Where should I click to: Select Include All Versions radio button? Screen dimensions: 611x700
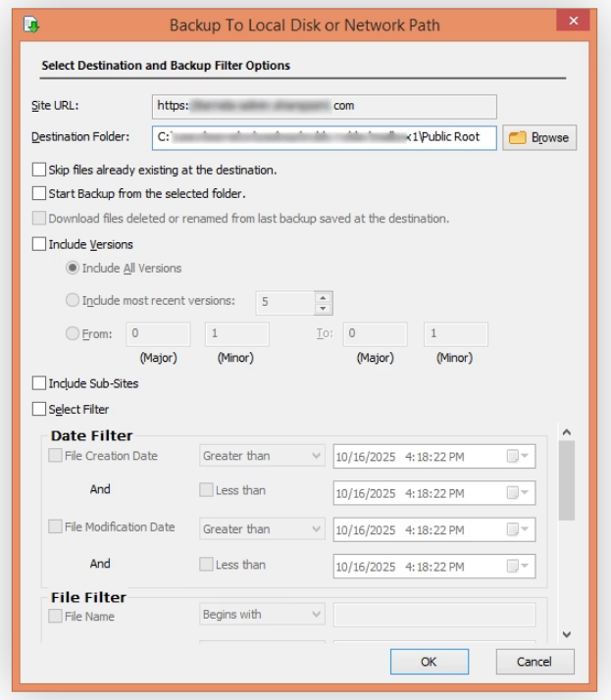pyautogui.click(x=73, y=268)
